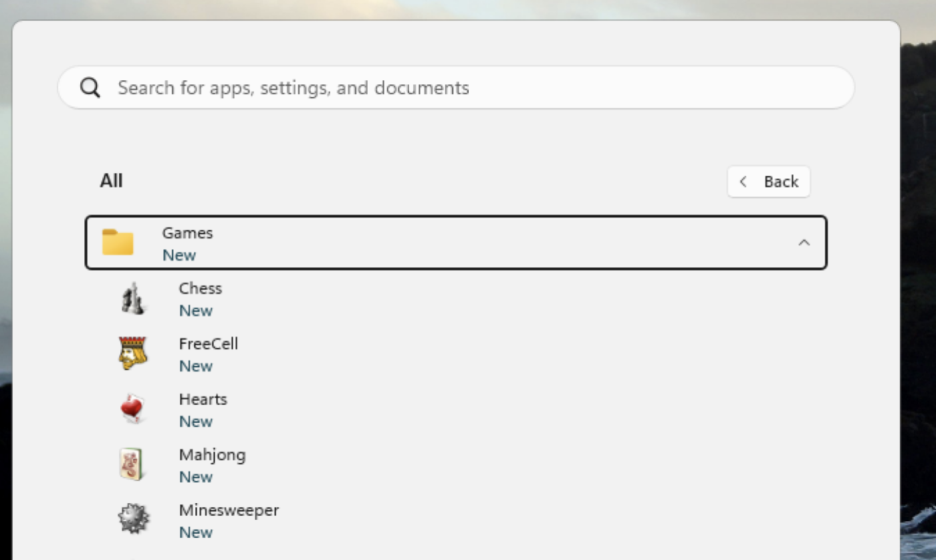Click the heart icon next to Hearts
This screenshot has width=936, height=560.
pyautogui.click(x=133, y=409)
